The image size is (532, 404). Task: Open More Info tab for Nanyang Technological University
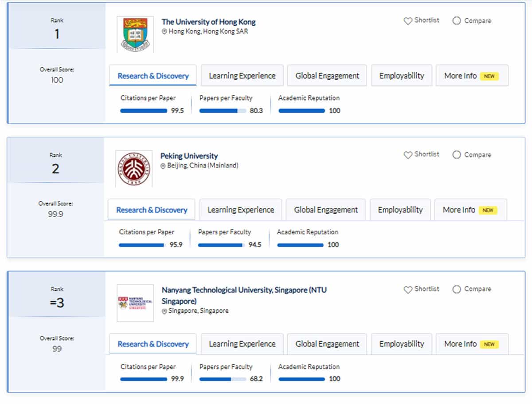472,344
